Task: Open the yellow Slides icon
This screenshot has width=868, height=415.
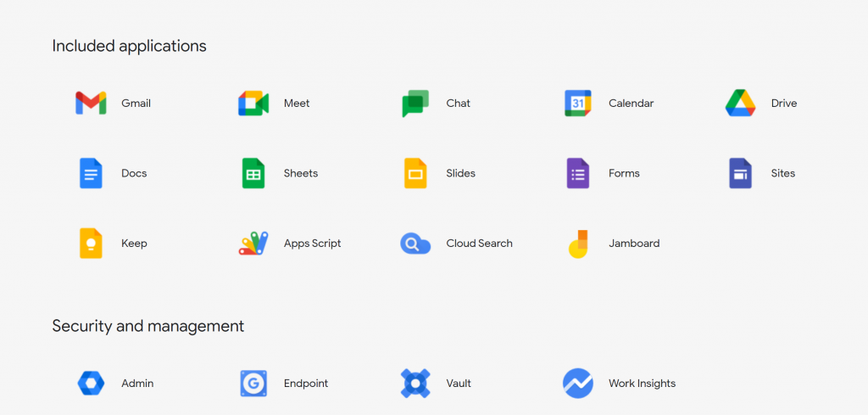Action: [x=415, y=173]
